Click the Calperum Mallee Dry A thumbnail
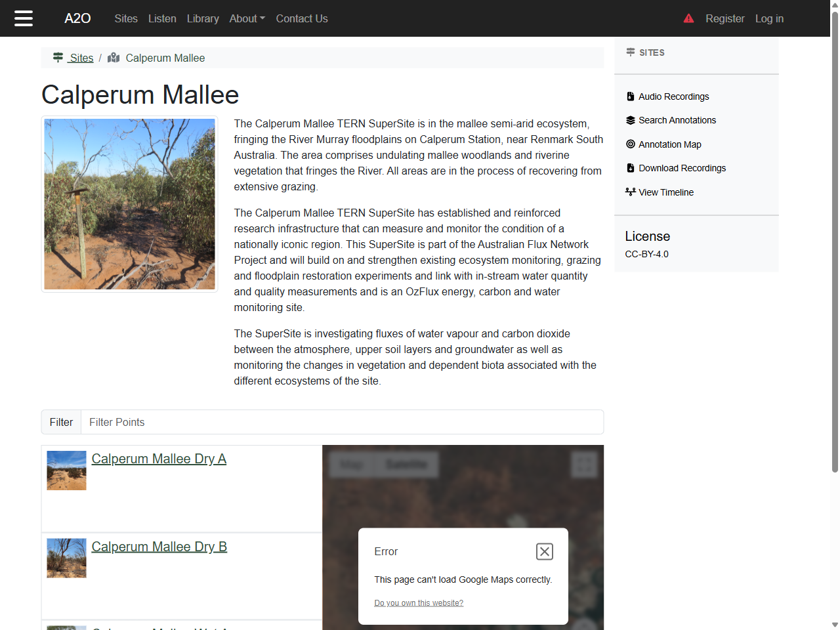Viewport: 840px width, 630px height. pos(67,471)
